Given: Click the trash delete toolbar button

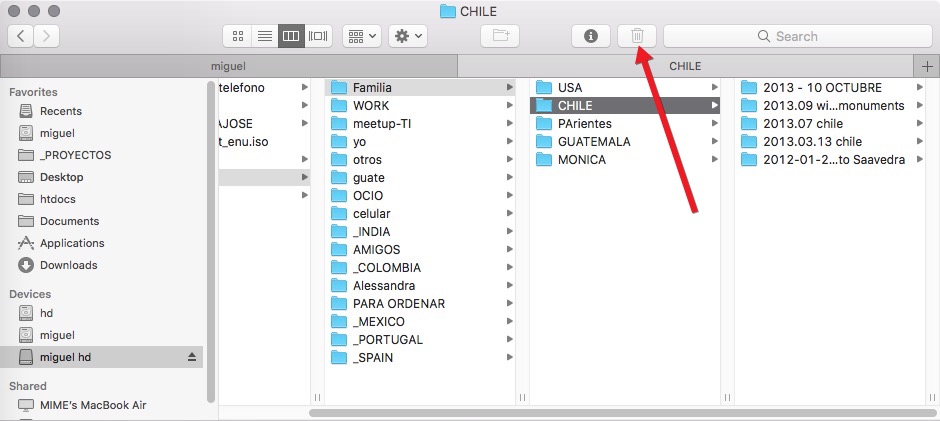Looking at the screenshot, I should pos(637,36).
